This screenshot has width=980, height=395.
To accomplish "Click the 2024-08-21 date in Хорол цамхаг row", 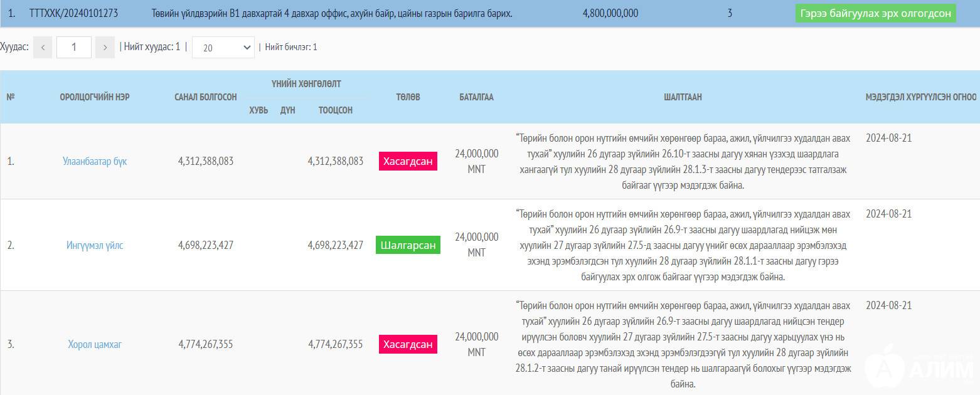I will point(889,305).
